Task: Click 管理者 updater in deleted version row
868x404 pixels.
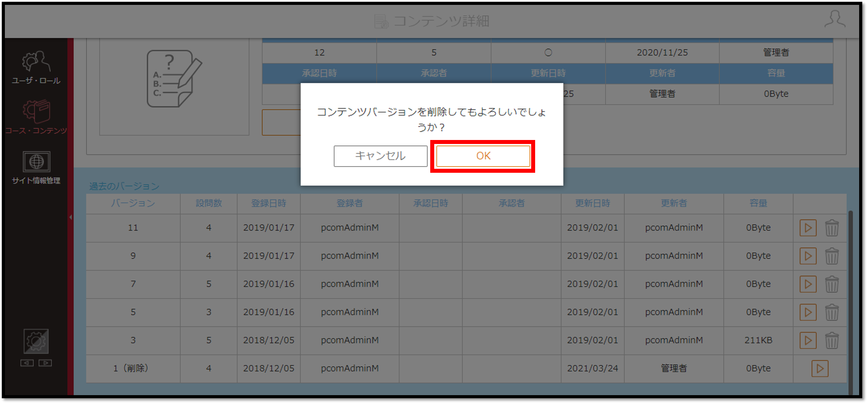Action: click(x=674, y=369)
